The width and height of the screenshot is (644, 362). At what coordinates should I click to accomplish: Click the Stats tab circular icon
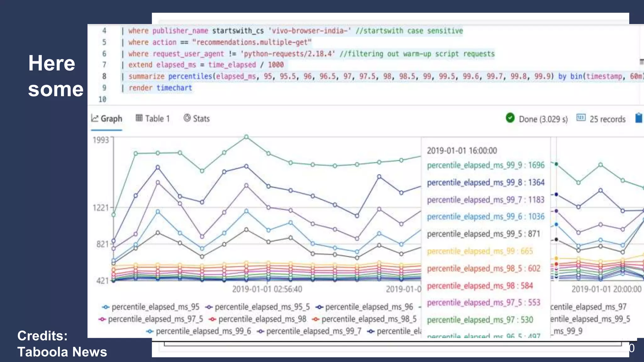187,118
